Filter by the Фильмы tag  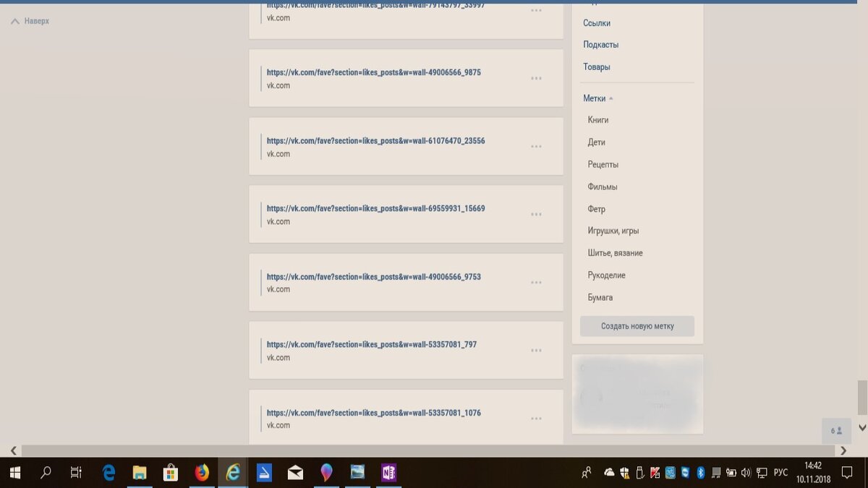click(x=603, y=187)
